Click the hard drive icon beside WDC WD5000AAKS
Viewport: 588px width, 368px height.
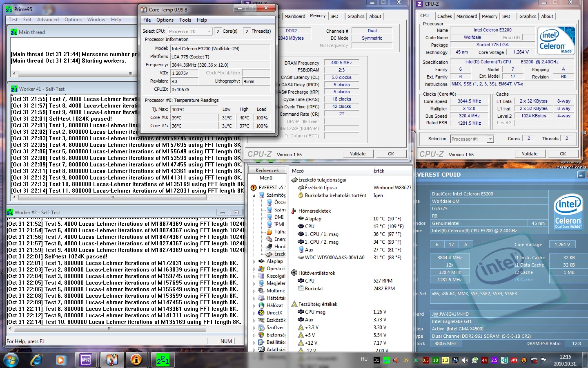point(301,258)
